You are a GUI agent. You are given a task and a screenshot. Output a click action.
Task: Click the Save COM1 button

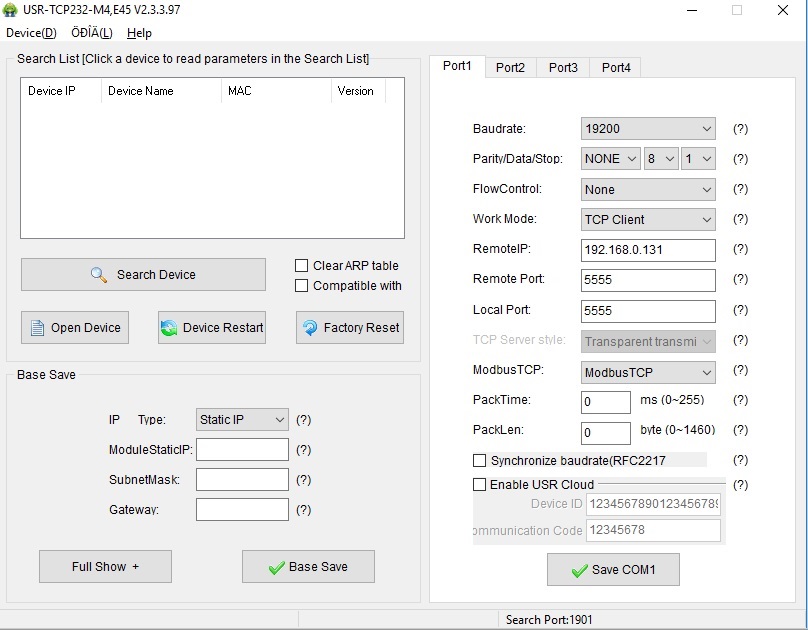613,570
